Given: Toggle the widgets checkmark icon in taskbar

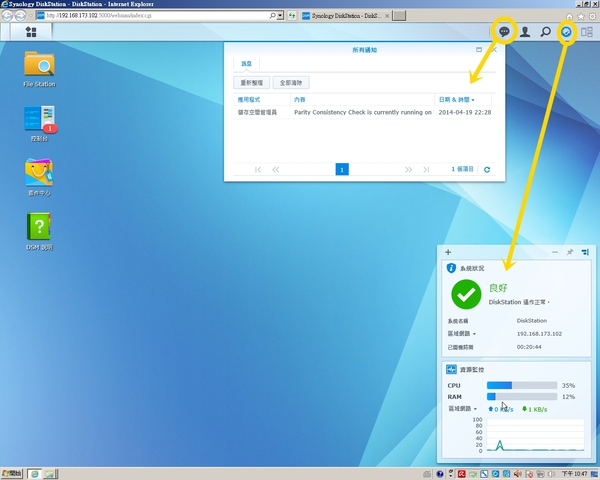Looking at the screenshot, I should tap(566, 32).
